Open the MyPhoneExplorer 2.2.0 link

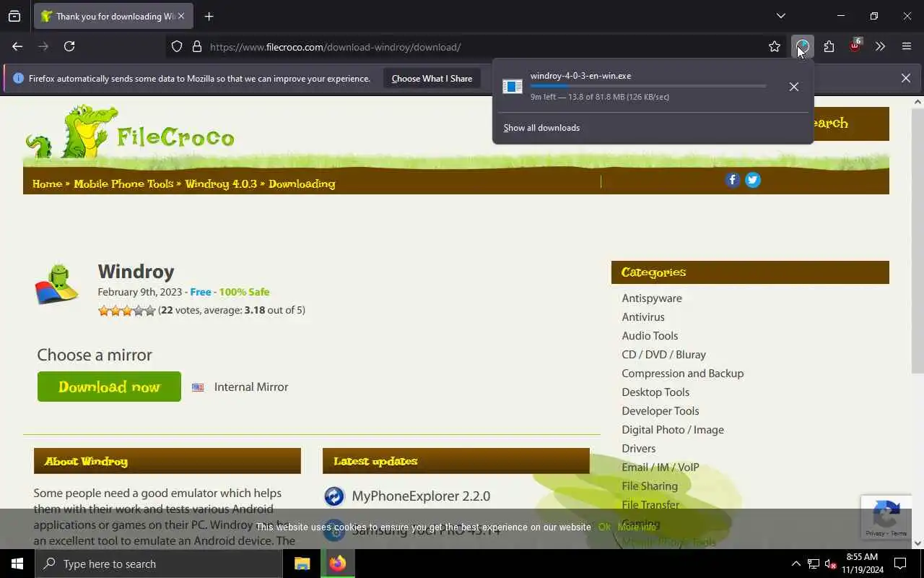click(x=421, y=496)
